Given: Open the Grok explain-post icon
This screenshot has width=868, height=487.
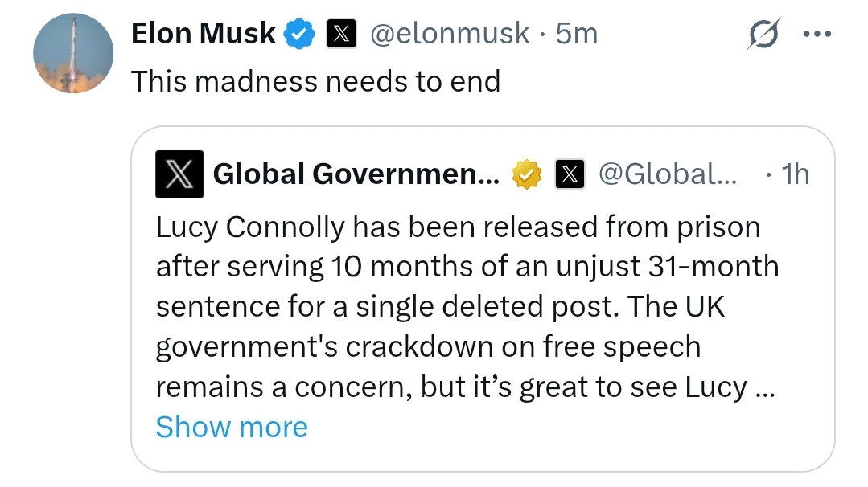Looking at the screenshot, I should [763, 35].
